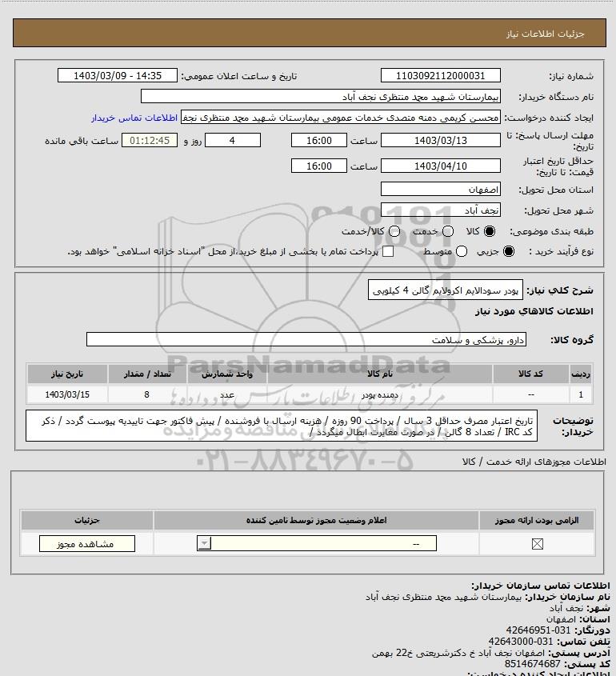The width and height of the screenshot is (616, 676).
Task: Click permits header الزامی بودن ارائه مجوز
Action: pyautogui.click(x=537, y=520)
